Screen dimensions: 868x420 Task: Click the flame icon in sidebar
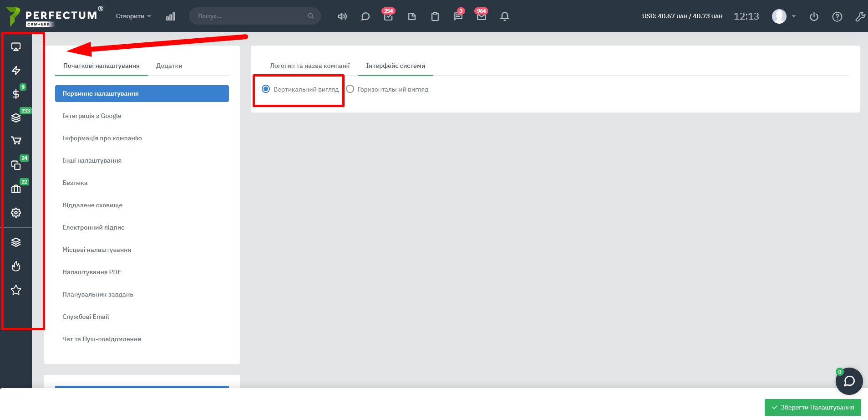click(16, 266)
